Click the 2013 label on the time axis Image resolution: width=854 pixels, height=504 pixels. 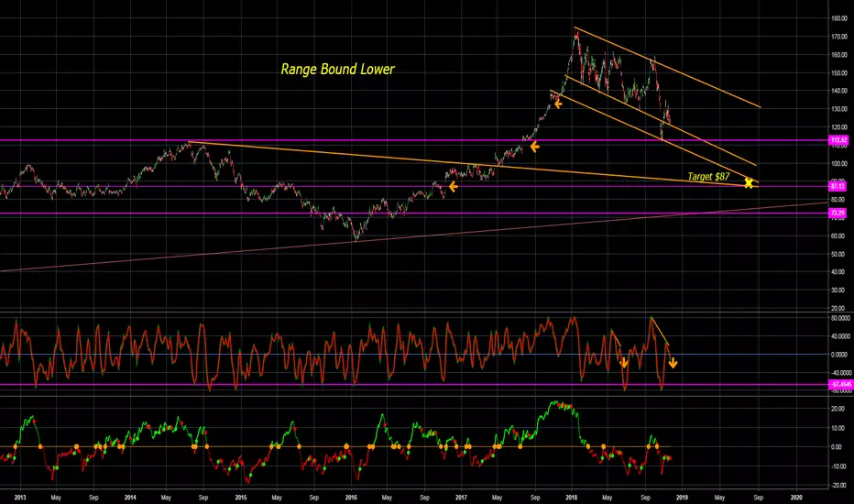[20, 498]
